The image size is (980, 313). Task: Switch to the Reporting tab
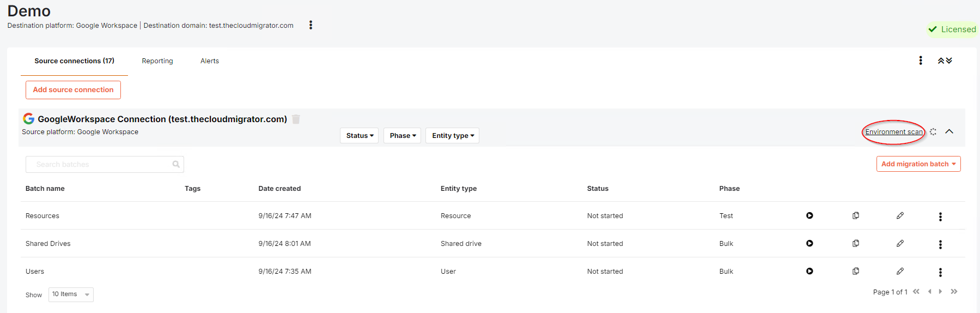tap(157, 61)
